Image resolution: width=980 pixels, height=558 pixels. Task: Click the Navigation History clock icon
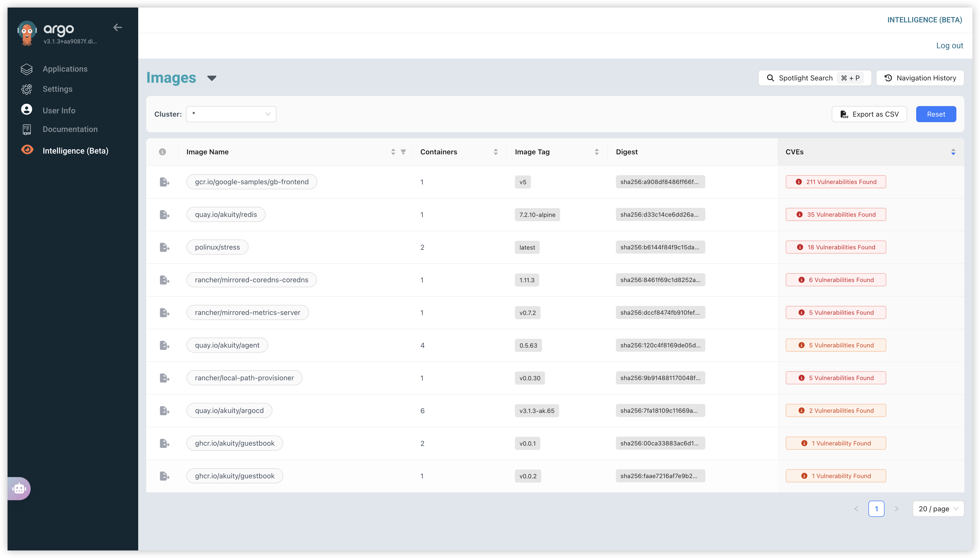tap(888, 78)
